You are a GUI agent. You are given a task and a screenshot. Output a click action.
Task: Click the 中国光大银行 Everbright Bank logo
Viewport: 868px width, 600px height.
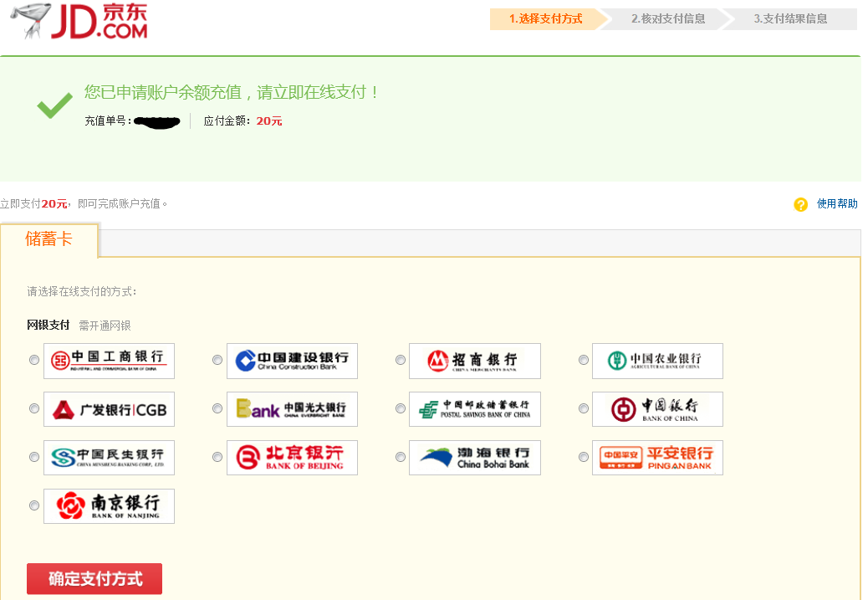click(292, 409)
